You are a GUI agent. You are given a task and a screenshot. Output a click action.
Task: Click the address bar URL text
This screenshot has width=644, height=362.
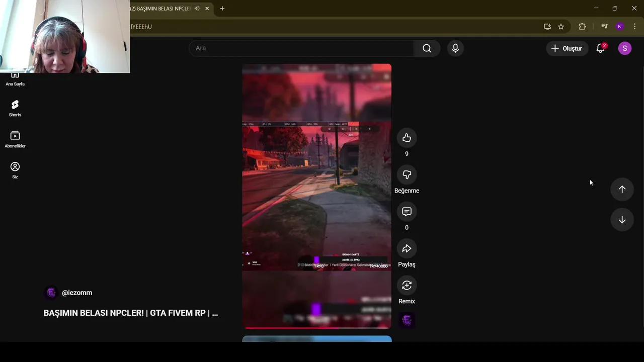point(141,27)
